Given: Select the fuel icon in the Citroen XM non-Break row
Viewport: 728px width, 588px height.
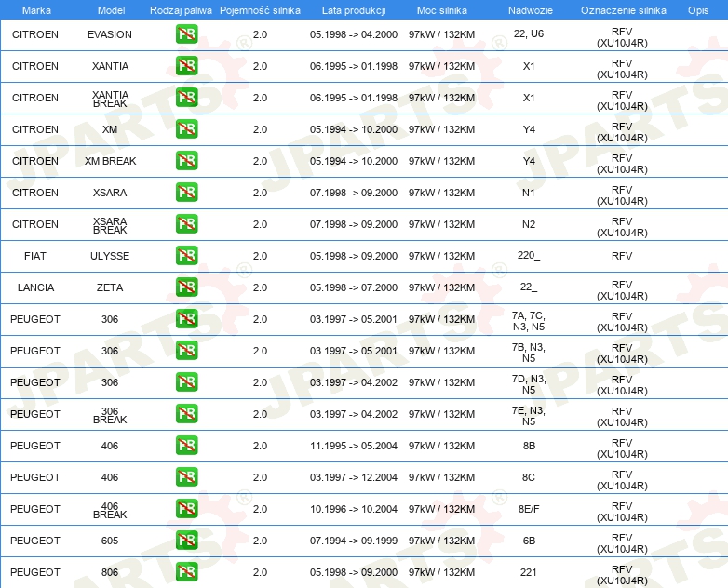Looking at the screenshot, I should click(186, 128).
